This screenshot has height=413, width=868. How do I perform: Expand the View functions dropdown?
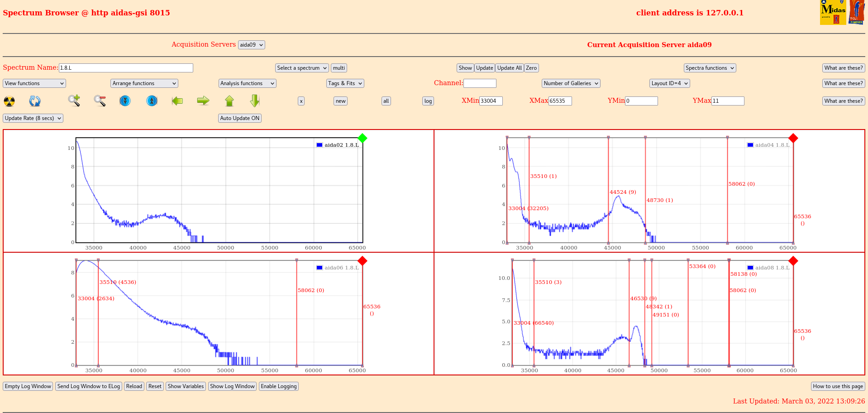click(x=34, y=83)
